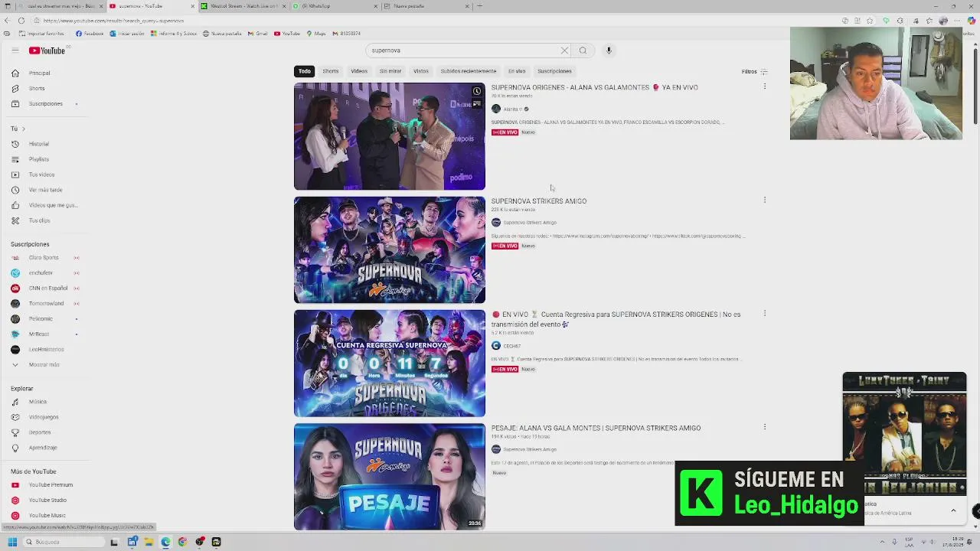Open YouTube Music link

pos(46,516)
